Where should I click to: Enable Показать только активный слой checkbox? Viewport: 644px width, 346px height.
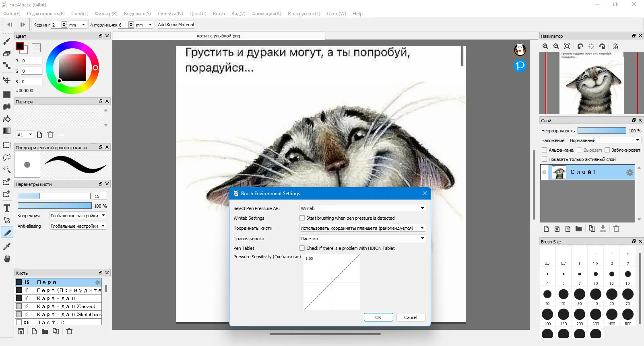544,159
